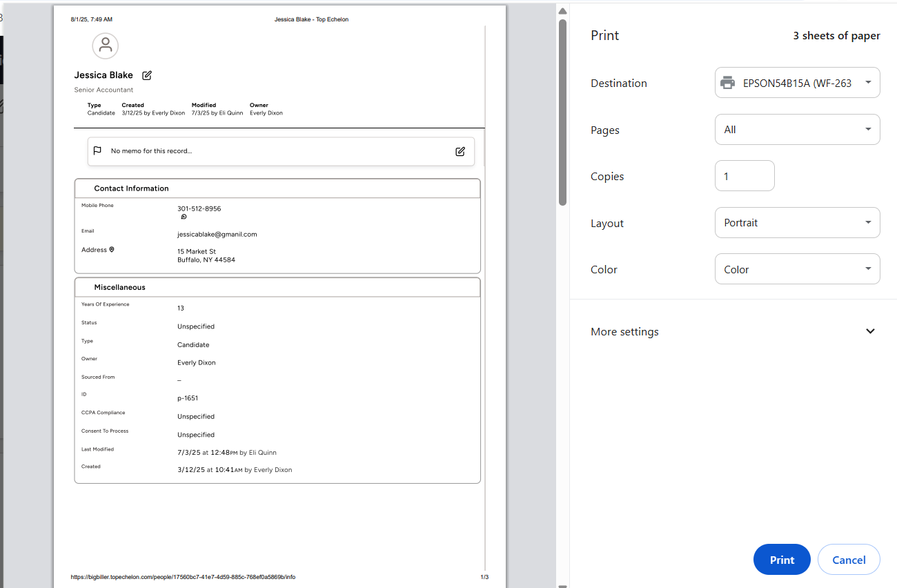Screen dimensions: 897x588
Task: Open the Color mode dropdown
Action: coord(798,269)
